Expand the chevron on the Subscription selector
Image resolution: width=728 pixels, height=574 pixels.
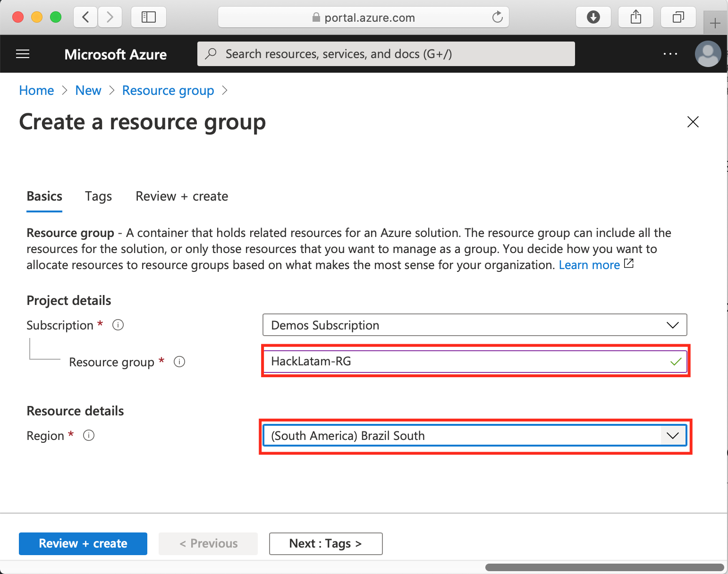(672, 325)
